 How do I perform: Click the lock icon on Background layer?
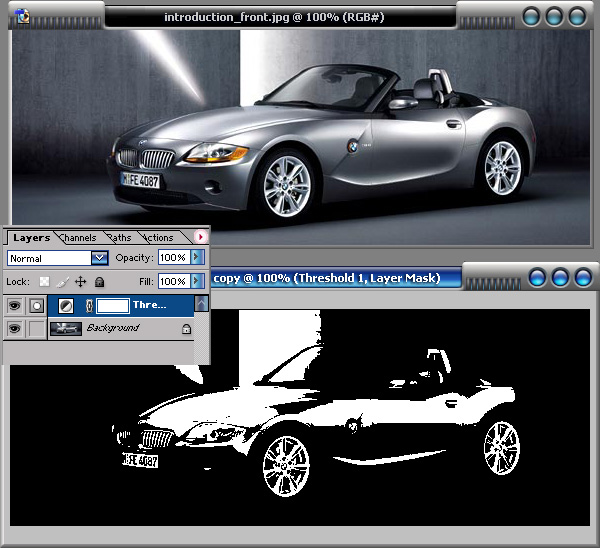[x=186, y=329]
